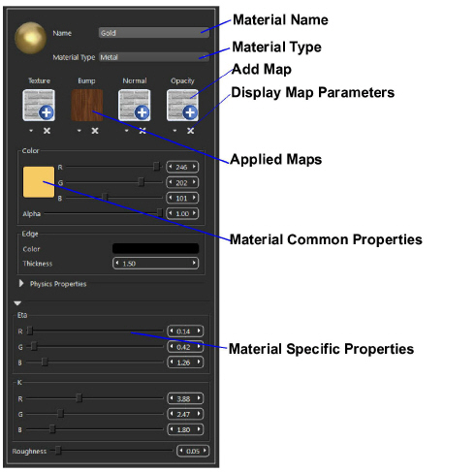Decrease the Roughness value using left arrow
This screenshot has height=472, width=476.
pyautogui.click(x=181, y=451)
